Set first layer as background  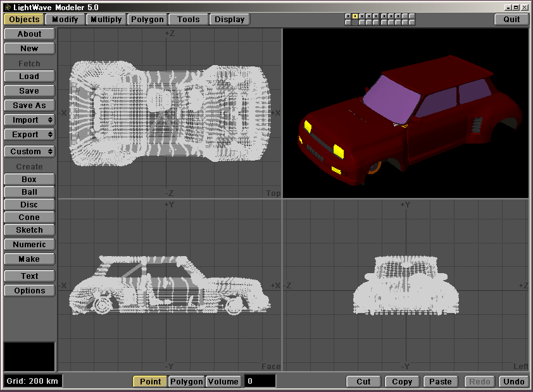pos(348,22)
